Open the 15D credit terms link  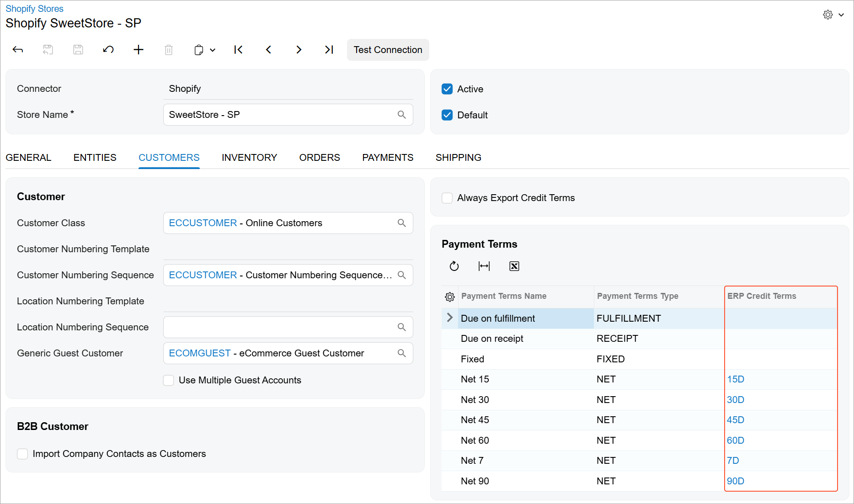pyautogui.click(x=736, y=379)
